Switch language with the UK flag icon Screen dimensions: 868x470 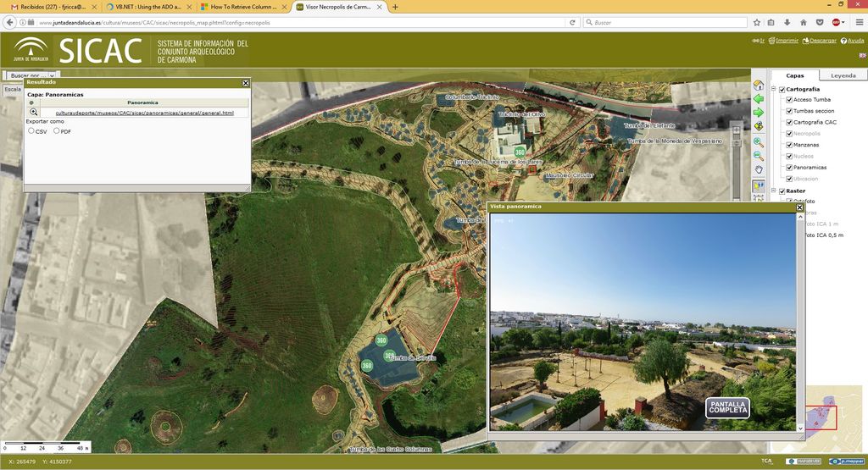click(x=860, y=55)
